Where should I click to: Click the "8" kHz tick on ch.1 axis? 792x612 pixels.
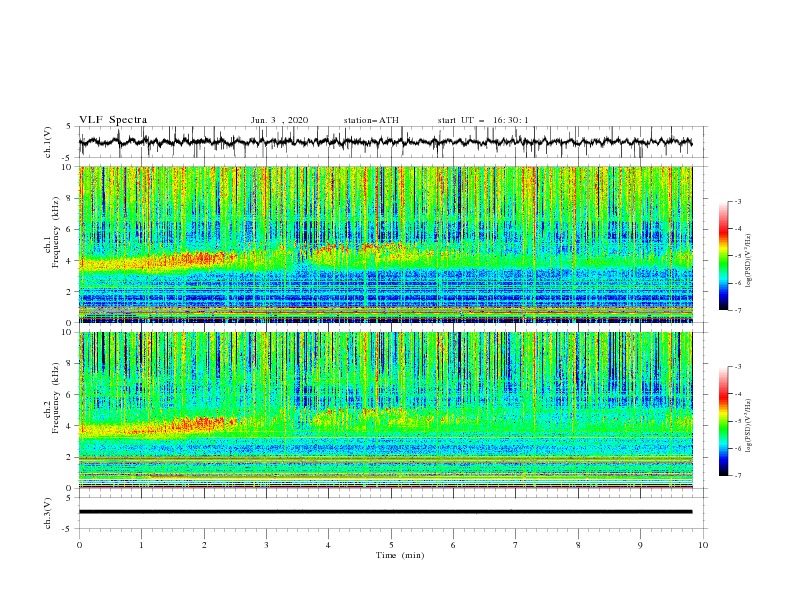(71, 198)
